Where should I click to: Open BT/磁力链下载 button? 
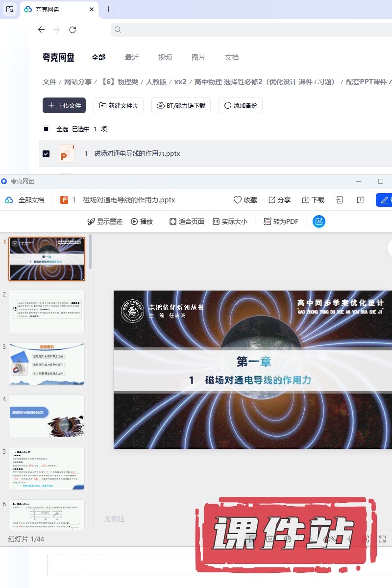(181, 105)
